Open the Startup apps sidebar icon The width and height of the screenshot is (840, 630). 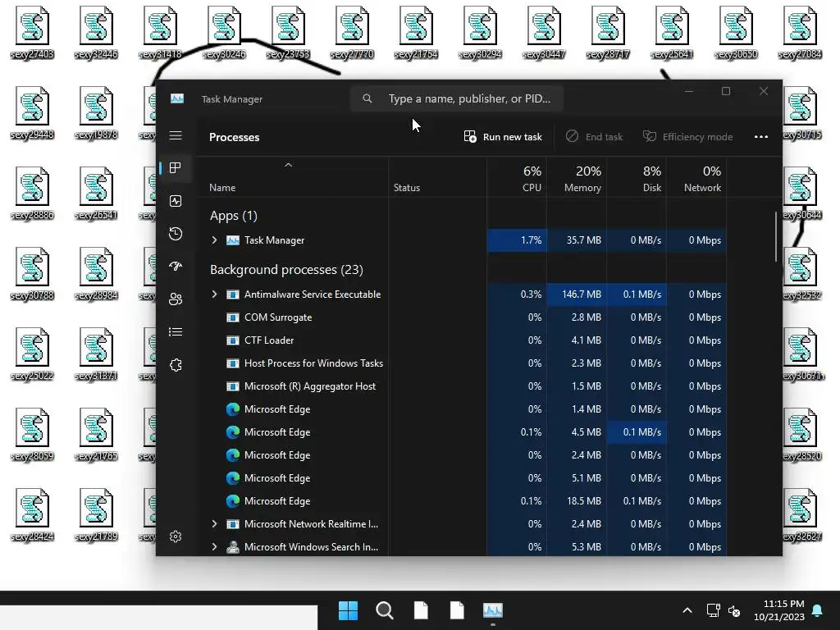tap(176, 267)
